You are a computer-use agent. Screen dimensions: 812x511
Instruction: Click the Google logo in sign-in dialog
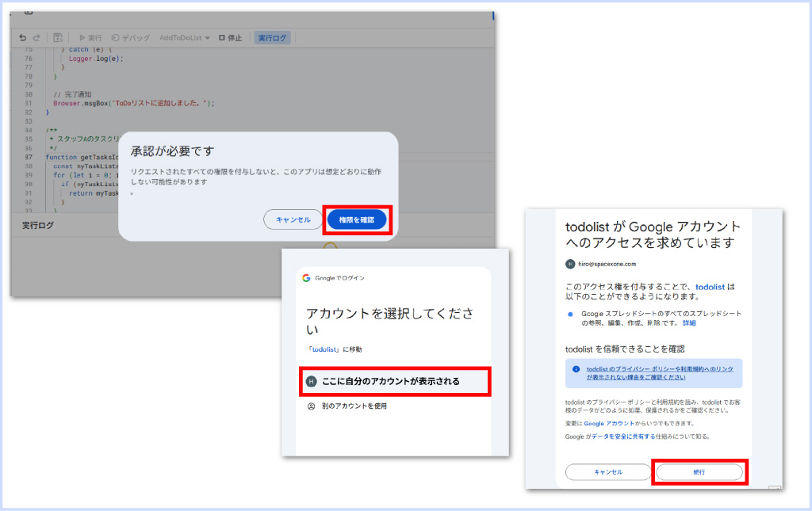tap(306, 278)
